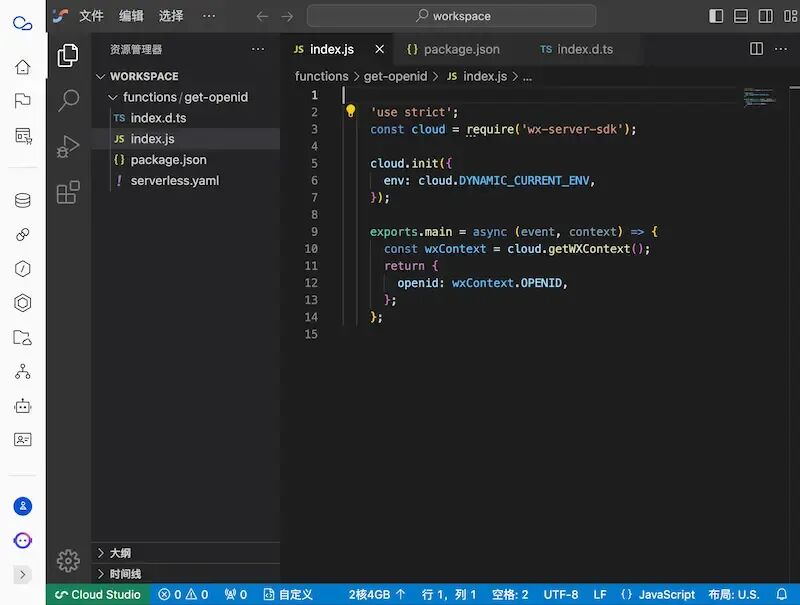The width and height of the screenshot is (800, 605).
Task: Expand the 大纲 outline section
Action: pos(187,553)
